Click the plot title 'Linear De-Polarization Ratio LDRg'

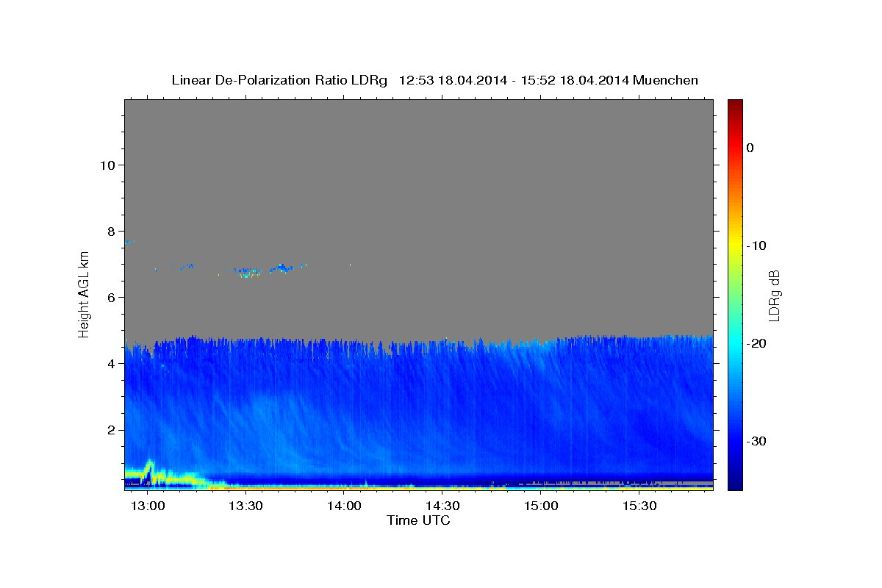click(279, 80)
